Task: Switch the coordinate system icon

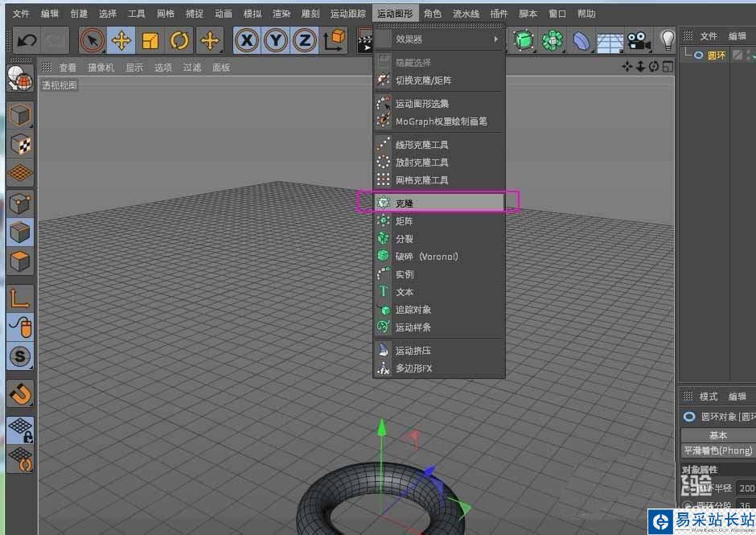Action: (335, 40)
